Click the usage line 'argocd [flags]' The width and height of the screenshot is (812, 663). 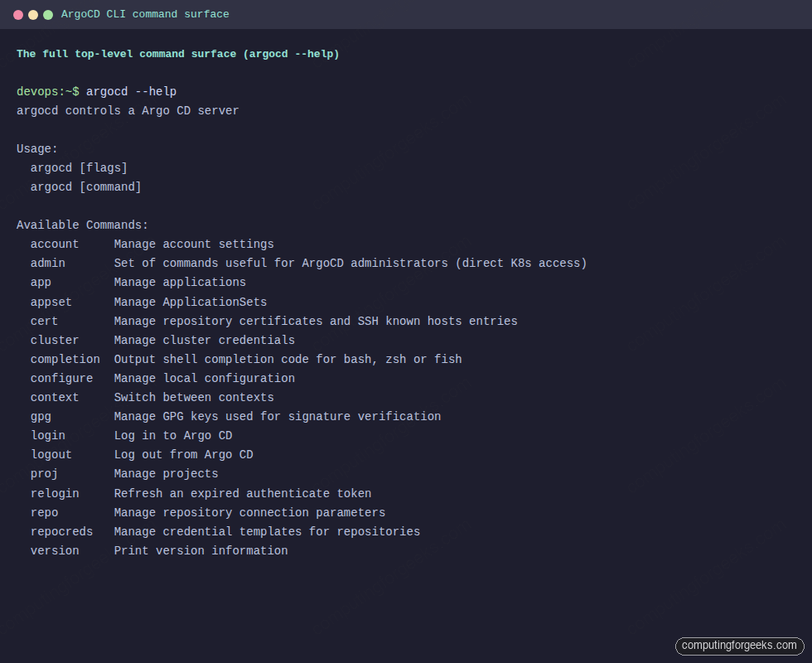(x=79, y=168)
